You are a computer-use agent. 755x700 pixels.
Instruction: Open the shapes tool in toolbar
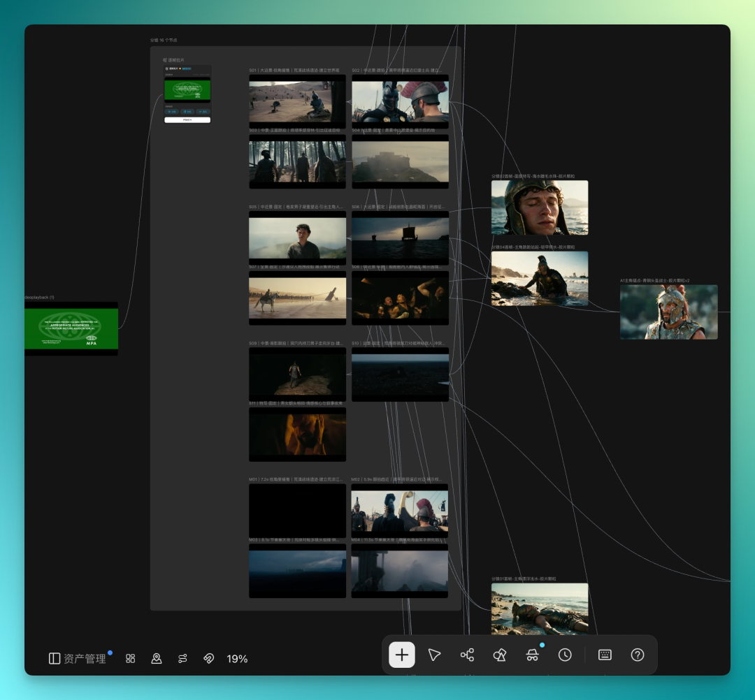[x=500, y=655]
